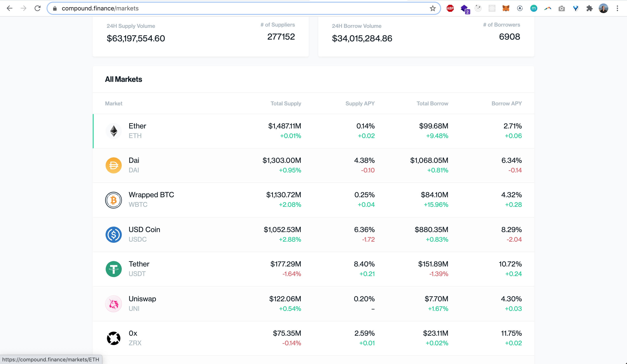Click the black 0x ZRX icon
Viewport: 627px width, 364px height.
[x=113, y=338]
